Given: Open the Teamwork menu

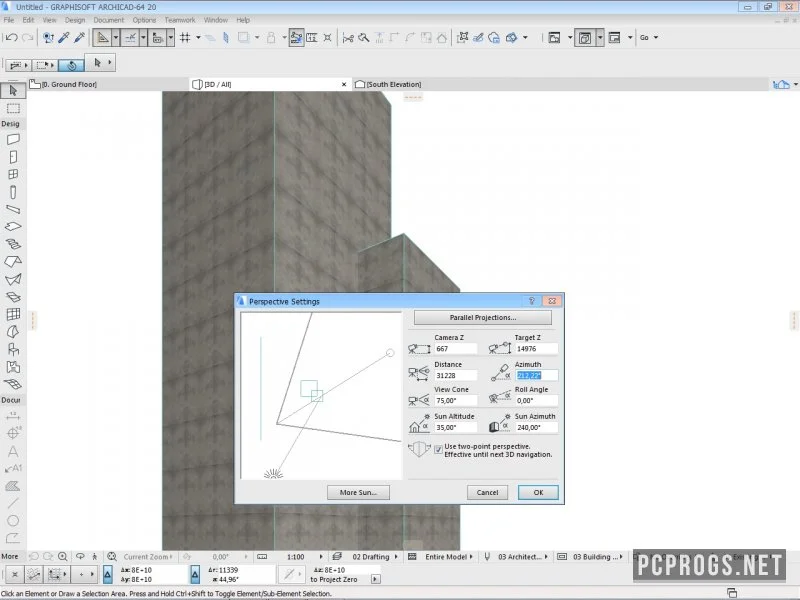Looking at the screenshot, I should click(180, 20).
